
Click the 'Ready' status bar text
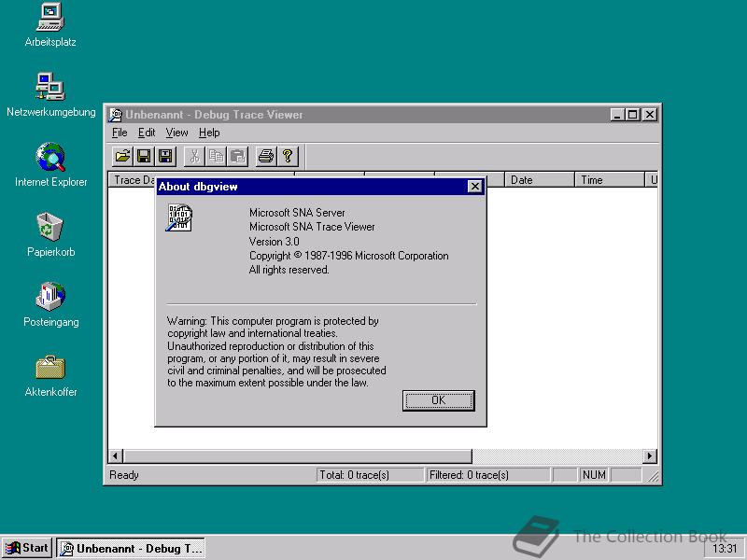[124, 475]
